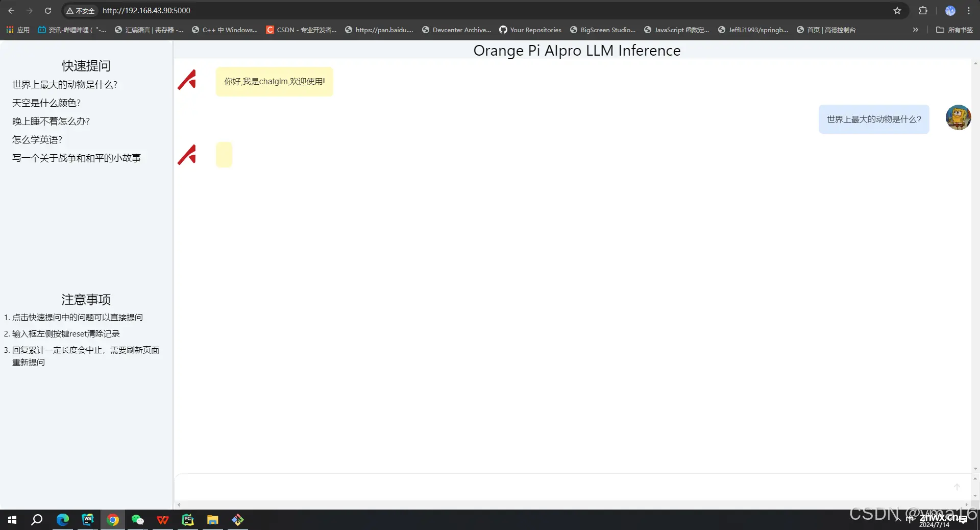Open the CSDN 专业开发者 bookmark

[301, 30]
